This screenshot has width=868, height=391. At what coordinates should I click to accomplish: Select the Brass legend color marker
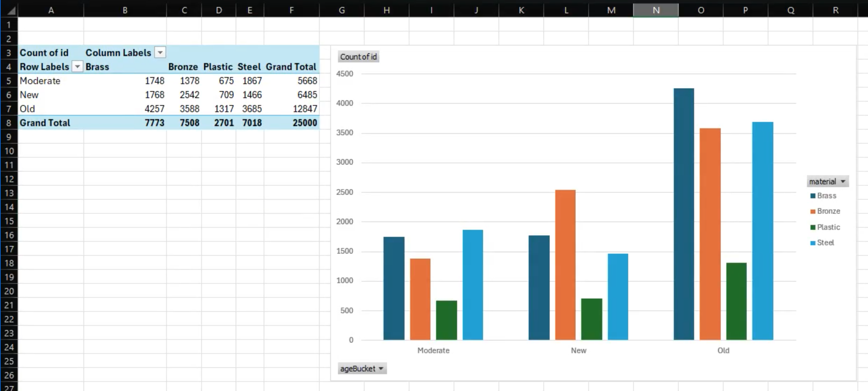pos(813,195)
